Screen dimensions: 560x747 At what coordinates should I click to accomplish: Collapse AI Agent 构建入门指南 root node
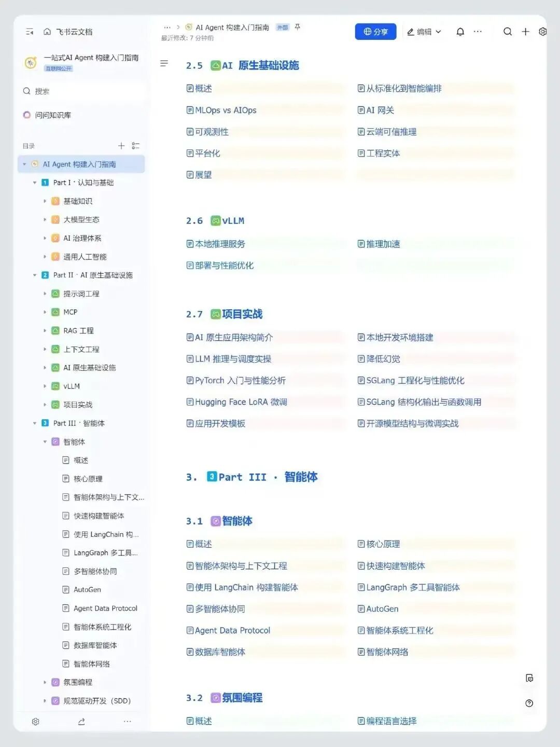24,164
